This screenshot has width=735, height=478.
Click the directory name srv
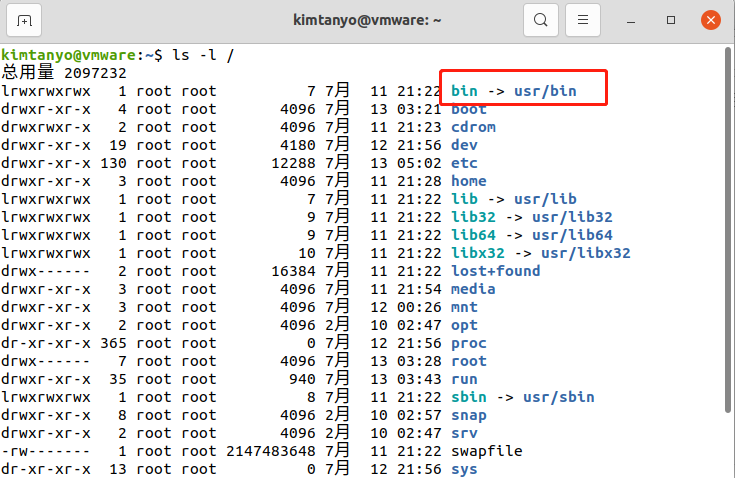tap(464, 433)
